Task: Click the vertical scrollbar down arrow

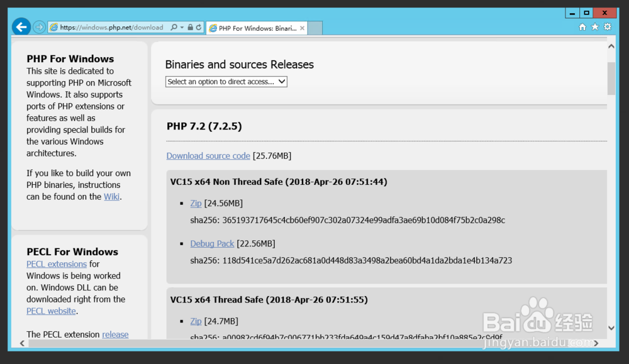Action: (x=611, y=328)
